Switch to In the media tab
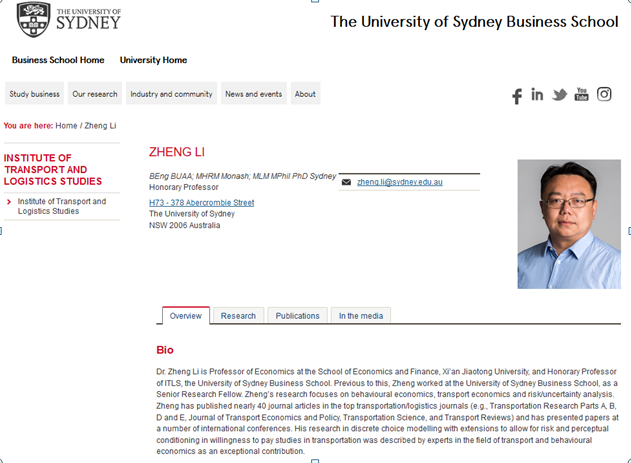This screenshot has height=463, width=631. tap(360, 316)
